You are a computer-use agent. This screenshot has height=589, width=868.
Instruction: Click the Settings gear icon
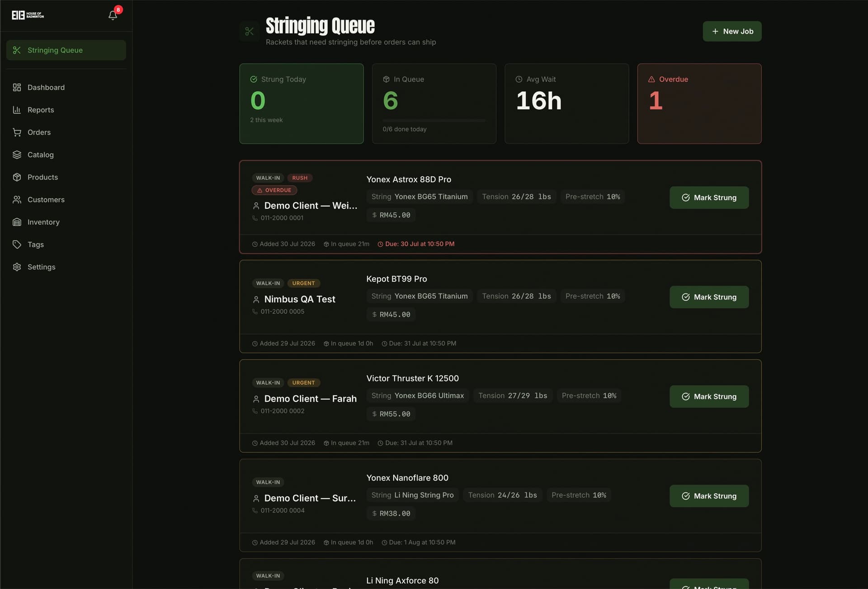tap(17, 267)
